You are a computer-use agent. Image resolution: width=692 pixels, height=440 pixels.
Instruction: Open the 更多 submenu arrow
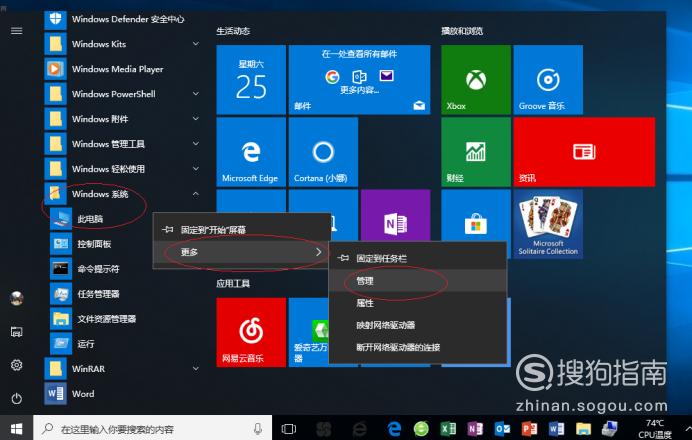click(319, 252)
